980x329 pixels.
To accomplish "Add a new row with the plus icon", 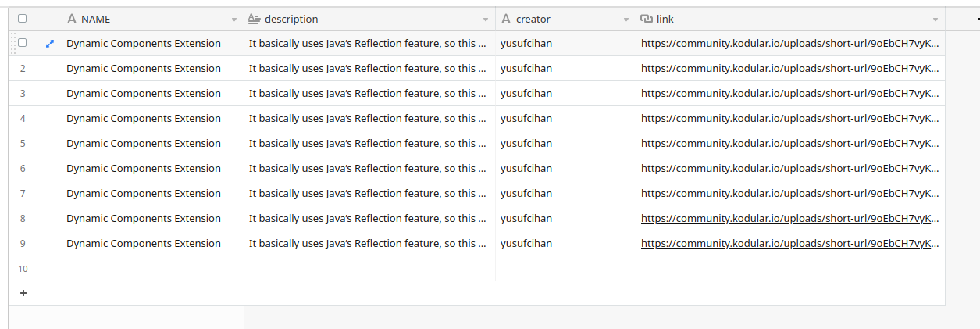I will click(x=23, y=293).
